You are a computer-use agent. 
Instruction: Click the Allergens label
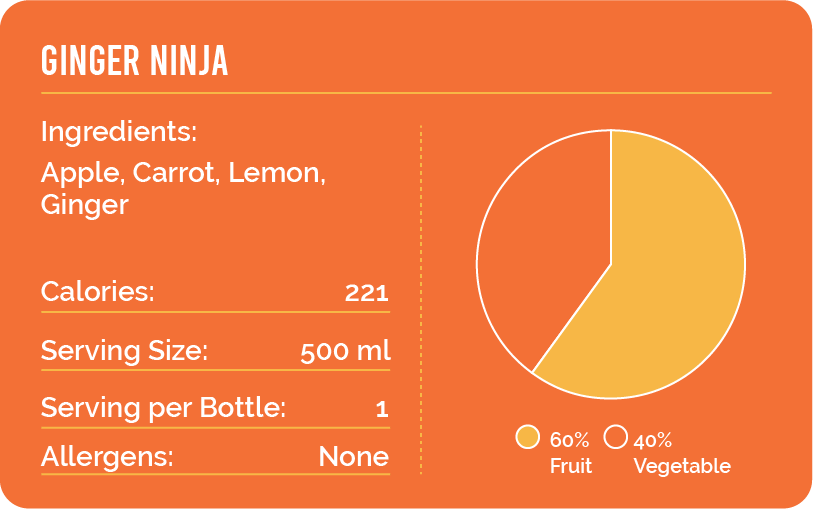pos(107,457)
